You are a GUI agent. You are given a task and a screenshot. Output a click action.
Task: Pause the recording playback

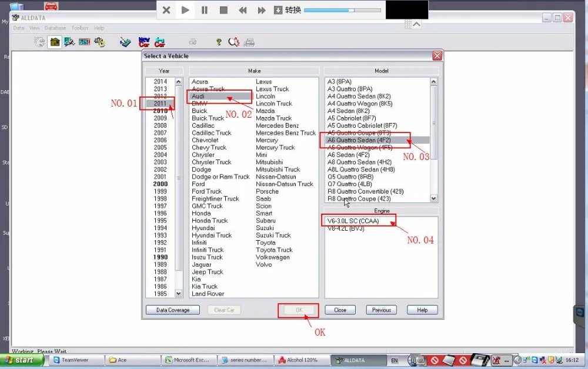(205, 10)
